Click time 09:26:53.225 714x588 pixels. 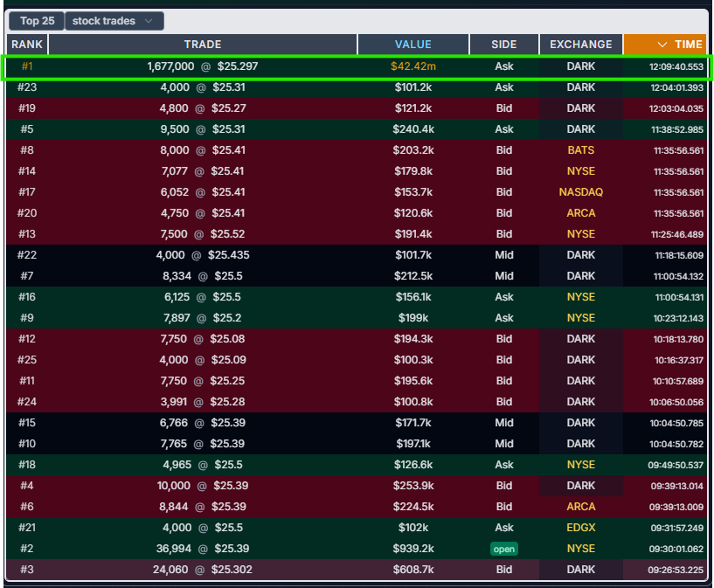coord(676,570)
